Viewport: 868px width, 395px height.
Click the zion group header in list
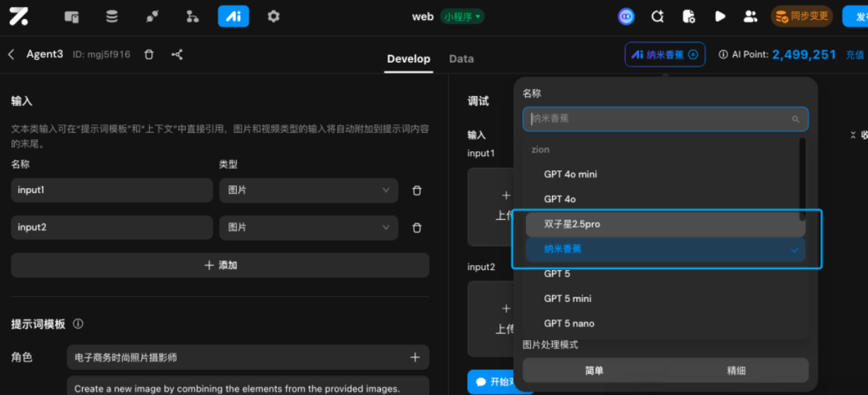[540, 150]
